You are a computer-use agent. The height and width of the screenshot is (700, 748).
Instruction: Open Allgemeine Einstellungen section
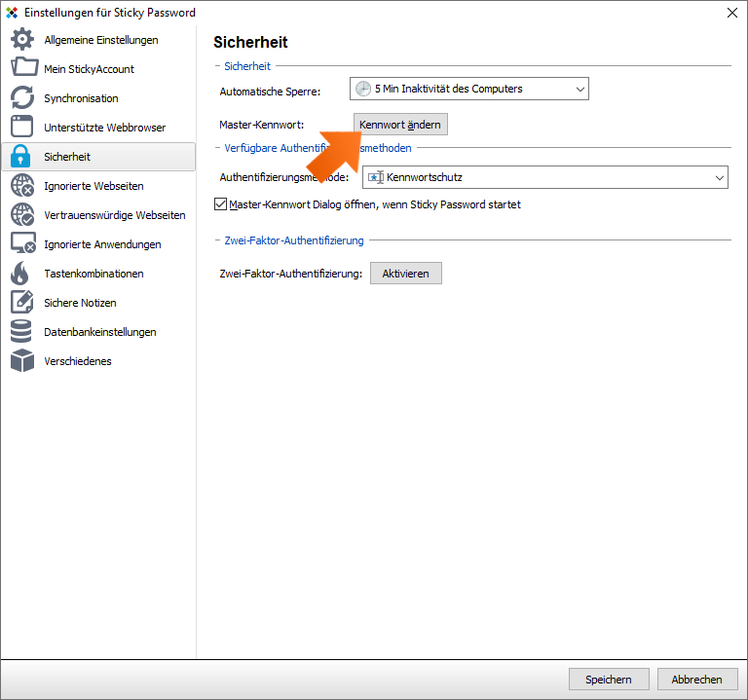(x=100, y=40)
